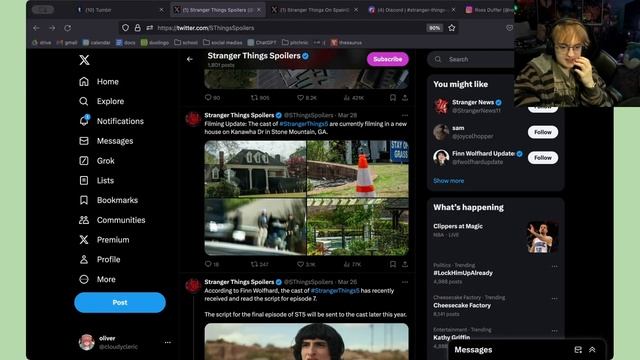Open Premium in the sidebar
This screenshot has width=640, height=360.
pyautogui.click(x=104, y=240)
